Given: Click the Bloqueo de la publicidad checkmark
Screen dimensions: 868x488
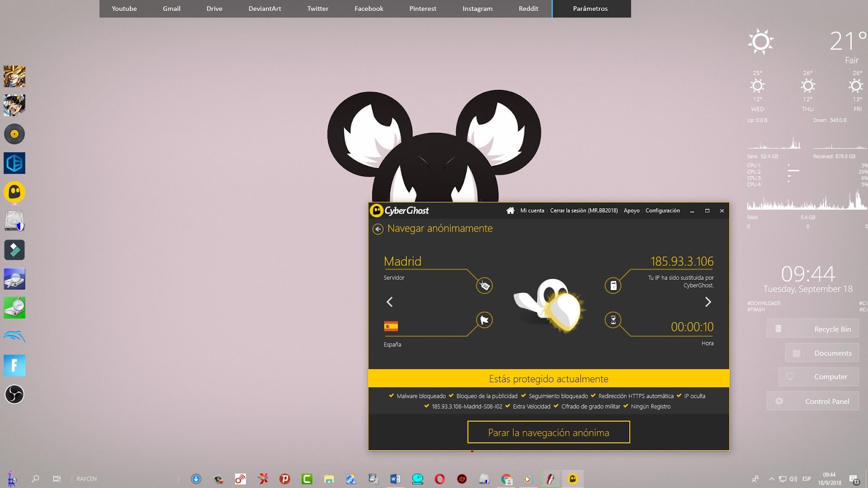Looking at the screenshot, I should click(451, 396).
